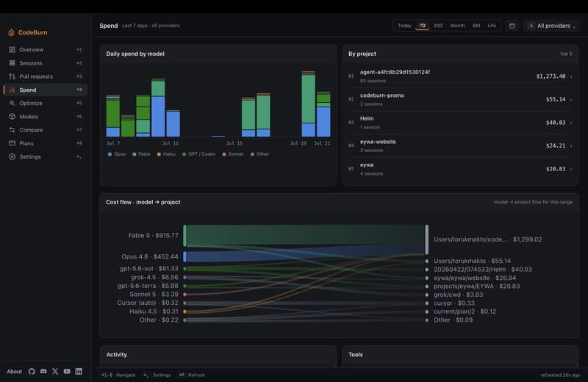
Task: Select gpt-5.6-sol · $61.33 flow label
Action: tap(149, 268)
